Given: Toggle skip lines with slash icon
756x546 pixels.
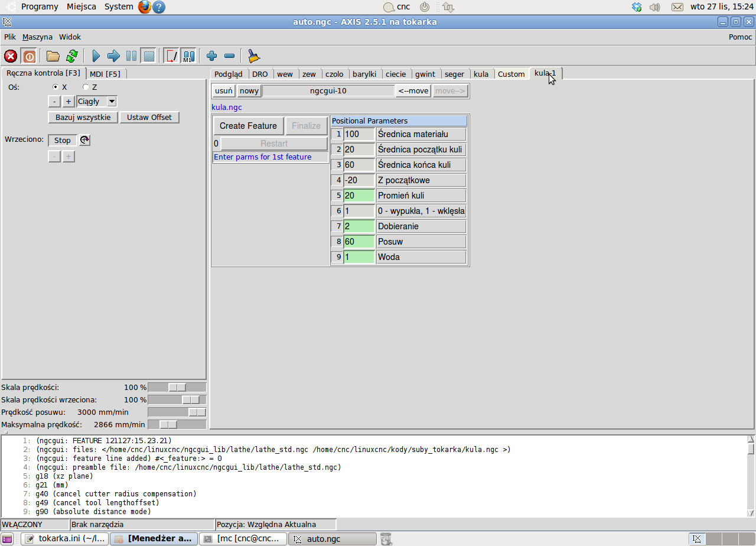Looking at the screenshot, I should [x=171, y=56].
